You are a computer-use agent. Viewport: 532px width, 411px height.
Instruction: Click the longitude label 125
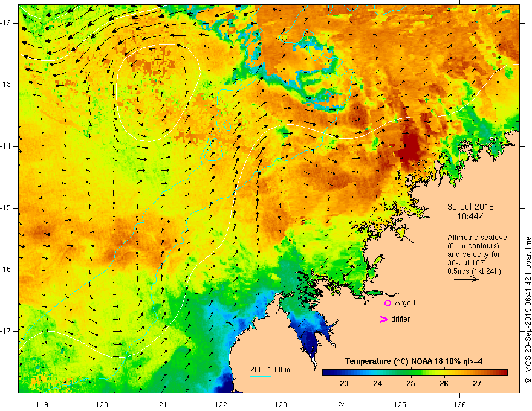coord(400,404)
